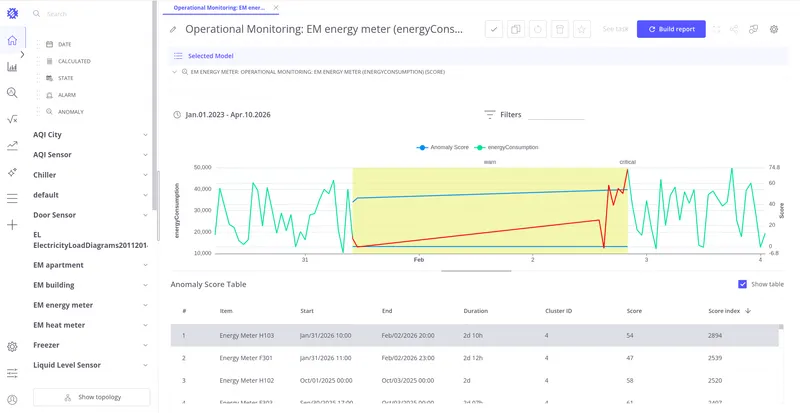Click the copy duplicate toolbar button
The width and height of the screenshot is (800, 413).
[x=516, y=29]
